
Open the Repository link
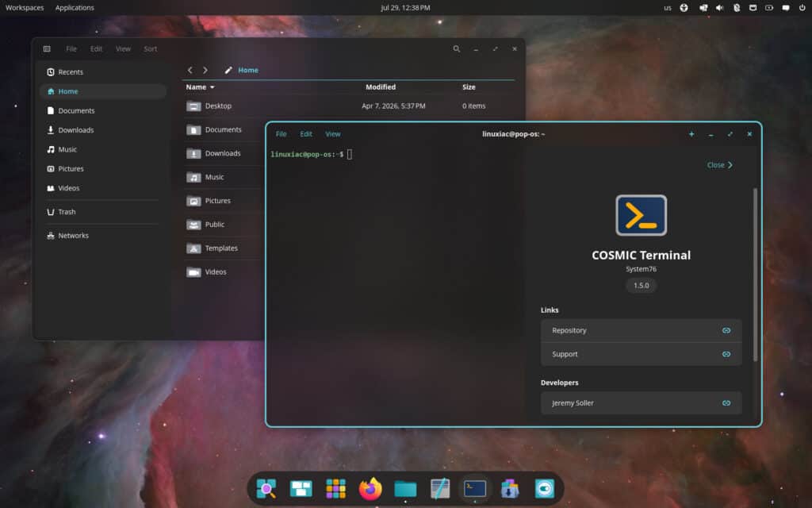(641, 330)
